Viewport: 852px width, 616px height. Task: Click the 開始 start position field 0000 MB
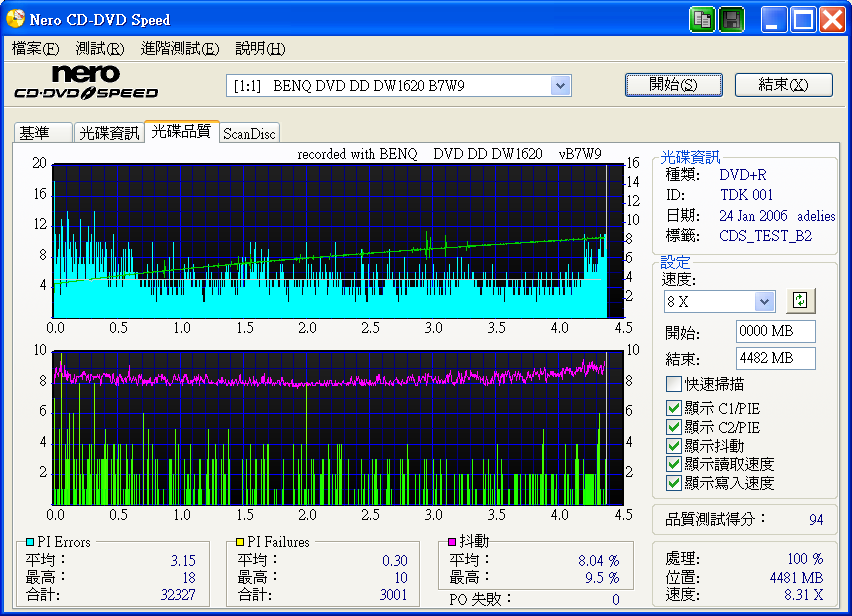coord(775,331)
